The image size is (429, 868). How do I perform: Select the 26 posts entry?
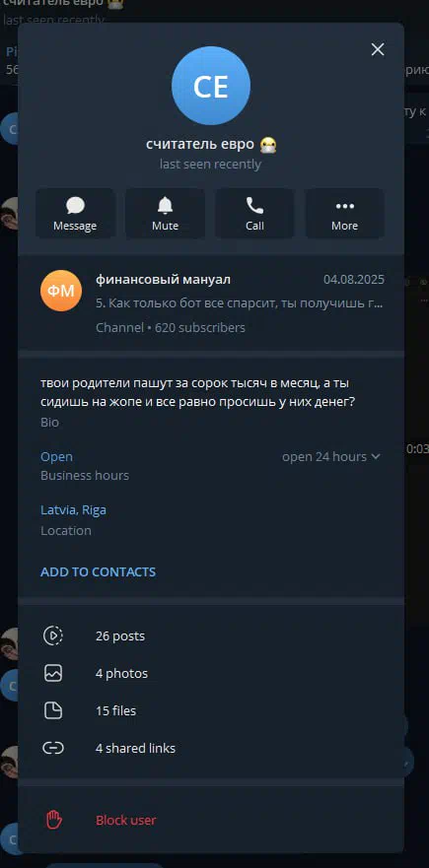211,636
